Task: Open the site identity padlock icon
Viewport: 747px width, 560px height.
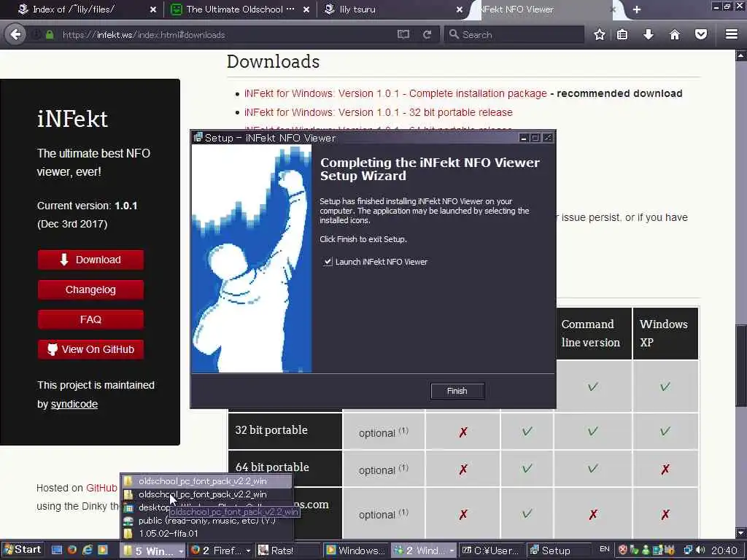Action: click(50, 35)
